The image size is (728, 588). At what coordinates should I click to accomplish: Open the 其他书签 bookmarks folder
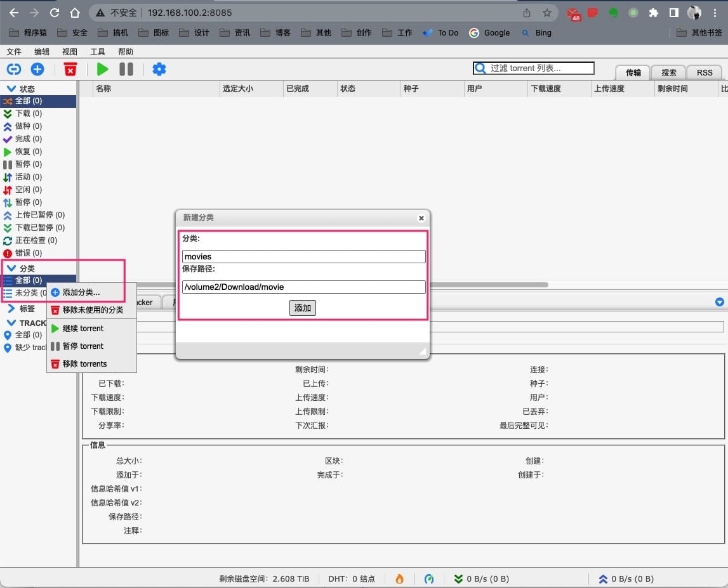[699, 33]
